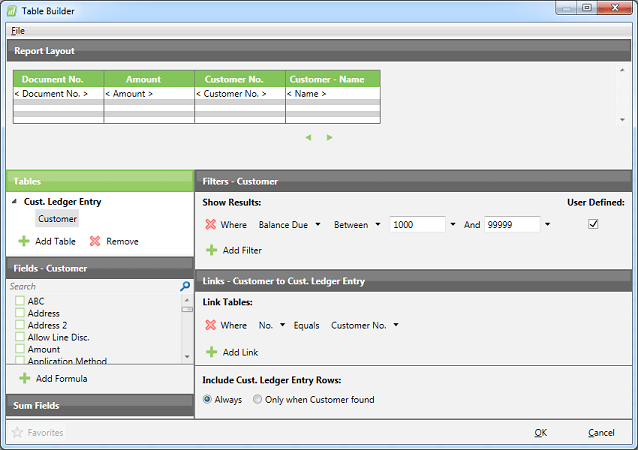Select Cust. Ledger Entry table

(x=62, y=202)
